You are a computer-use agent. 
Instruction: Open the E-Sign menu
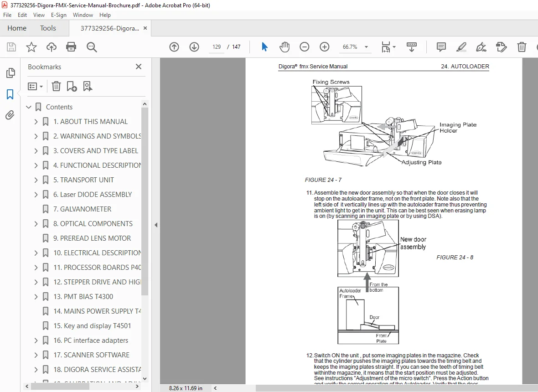pos(59,15)
